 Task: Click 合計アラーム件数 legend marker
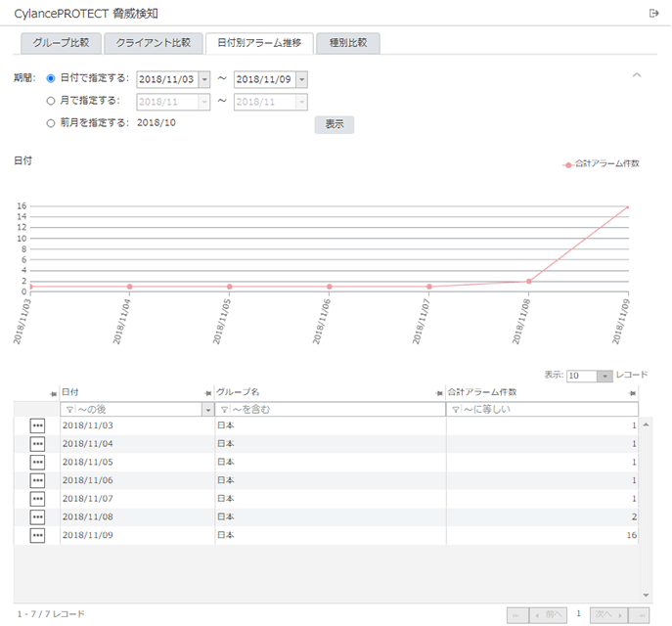click(567, 164)
